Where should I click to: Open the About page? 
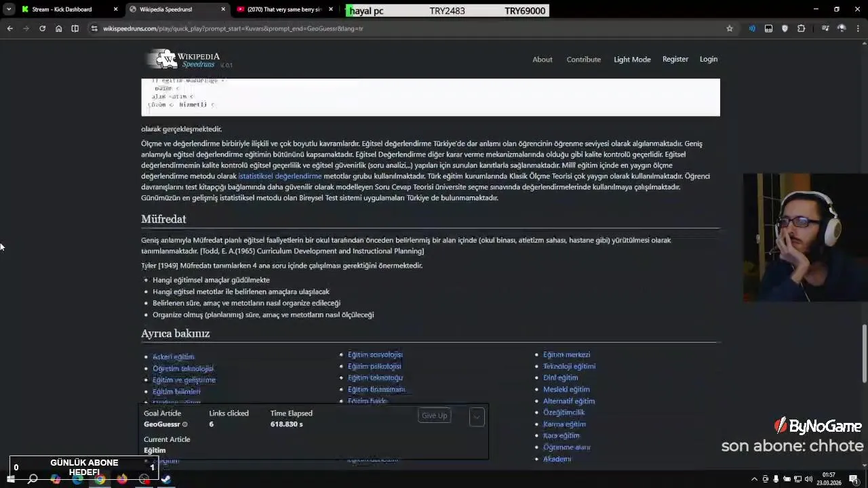pos(542,60)
